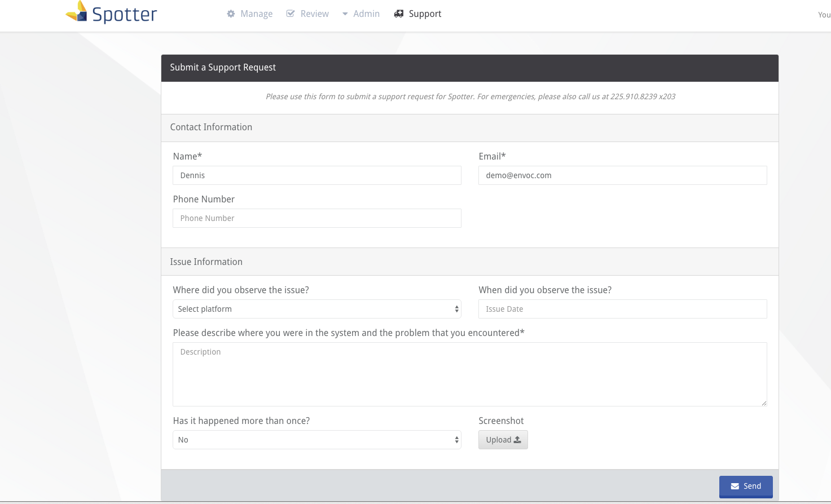Open the Manage menu

[x=250, y=14]
